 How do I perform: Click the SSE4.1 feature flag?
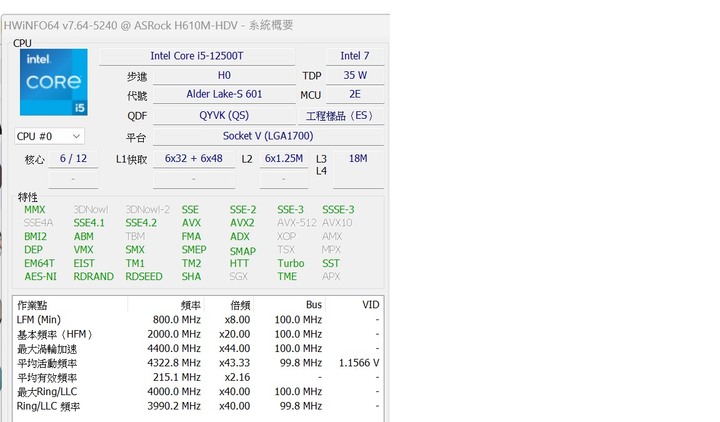89,223
